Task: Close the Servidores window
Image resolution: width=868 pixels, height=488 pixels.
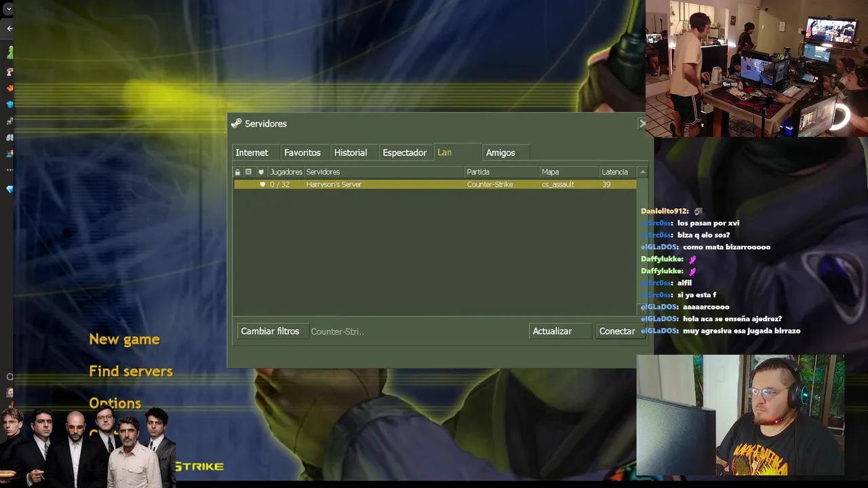Action: coord(642,123)
